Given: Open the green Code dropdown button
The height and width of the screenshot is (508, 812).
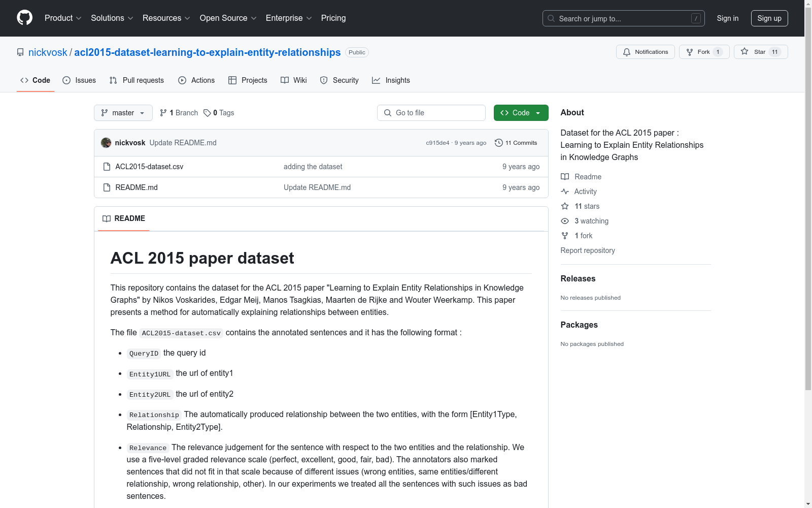Looking at the screenshot, I should (521, 113).
